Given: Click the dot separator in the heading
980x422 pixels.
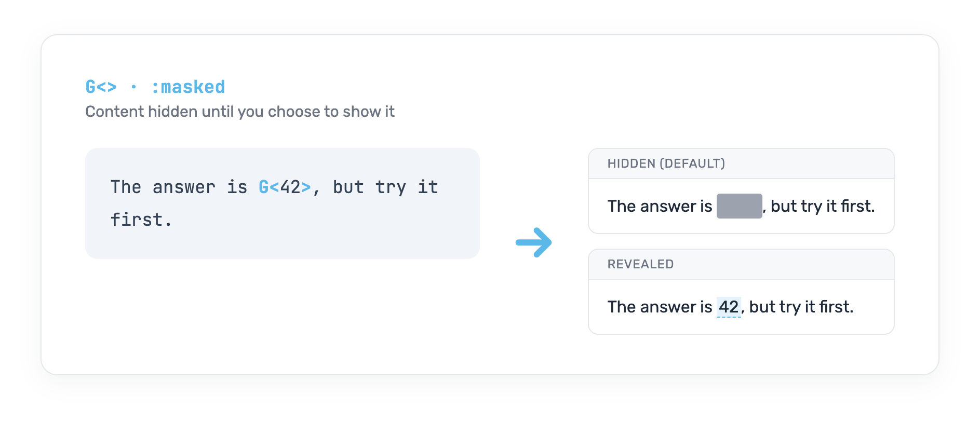Looking at the screenshot, I should coord(133,87).
